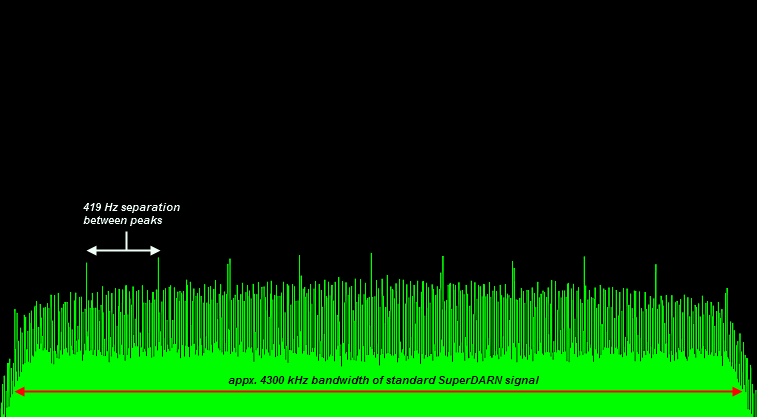Click the right arrowhead of white separation arrow
Viewport: 757px width, 417px height.
155,250
